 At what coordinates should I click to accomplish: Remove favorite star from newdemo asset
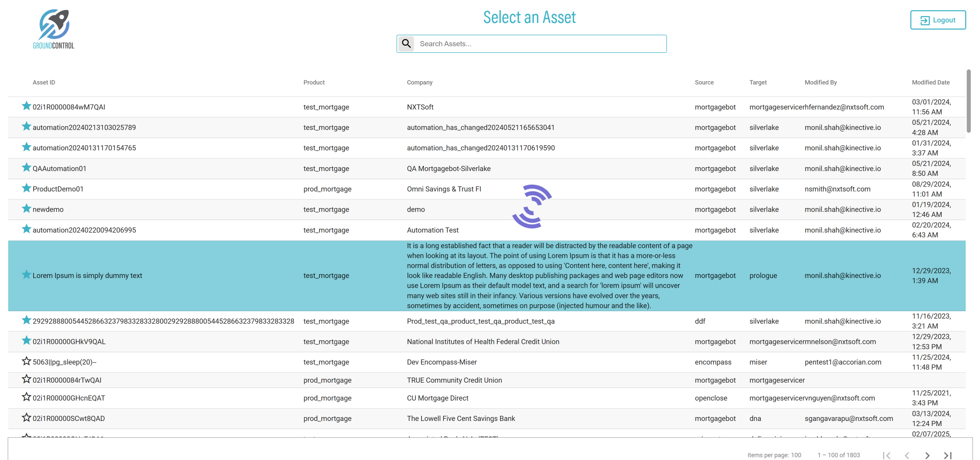pyautogui.click(x=26, y=209)
